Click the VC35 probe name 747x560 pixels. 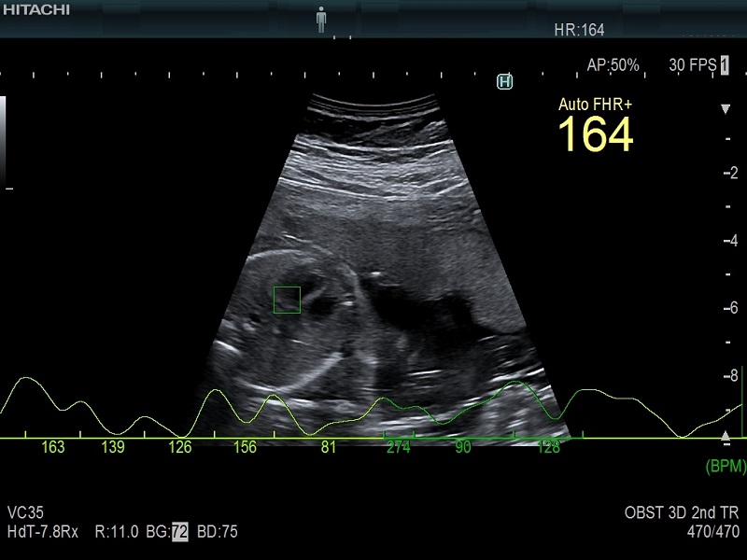click(25, 513)
